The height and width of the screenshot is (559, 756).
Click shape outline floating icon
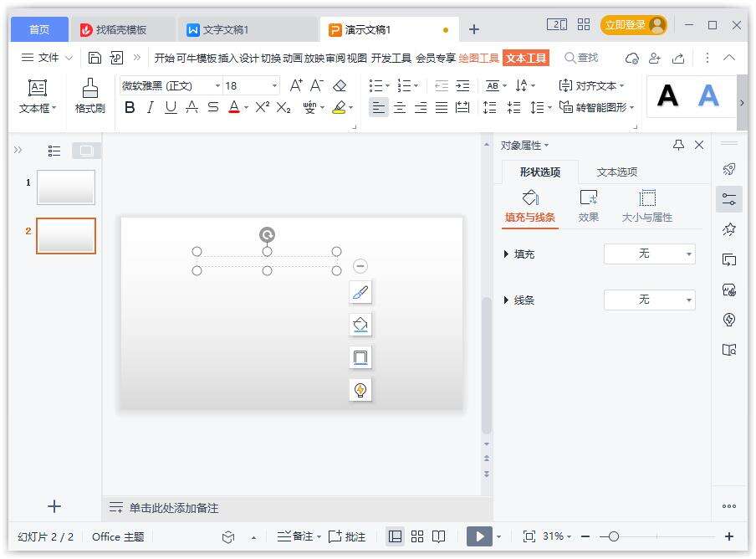360,357
